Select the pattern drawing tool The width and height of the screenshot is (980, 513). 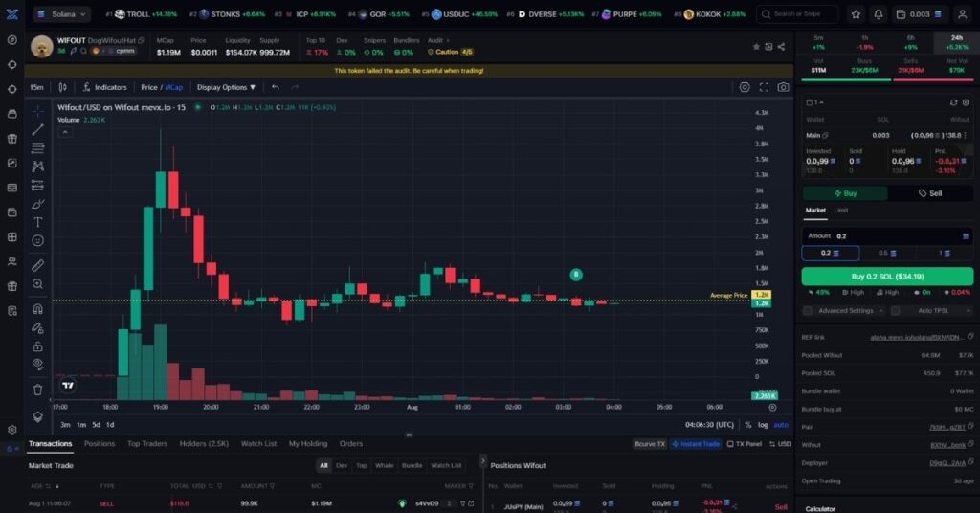click(38, 167)
